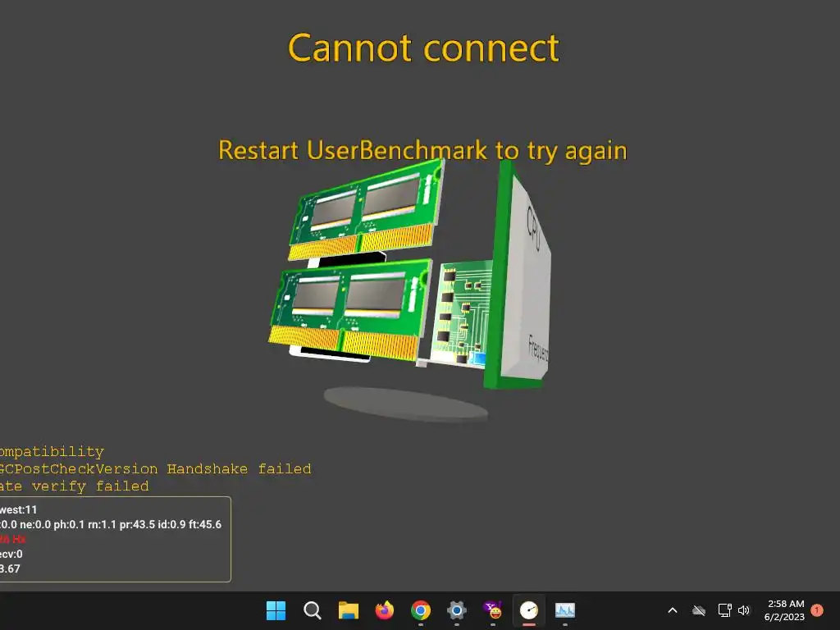
Task: Open Yahoo Messenger taskbar icon
Action: click(493, 610)
